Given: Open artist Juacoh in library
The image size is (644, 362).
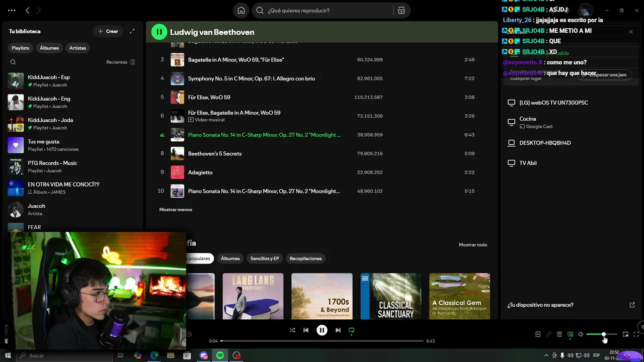Looking at the screenshot, I should click(73, 210).
